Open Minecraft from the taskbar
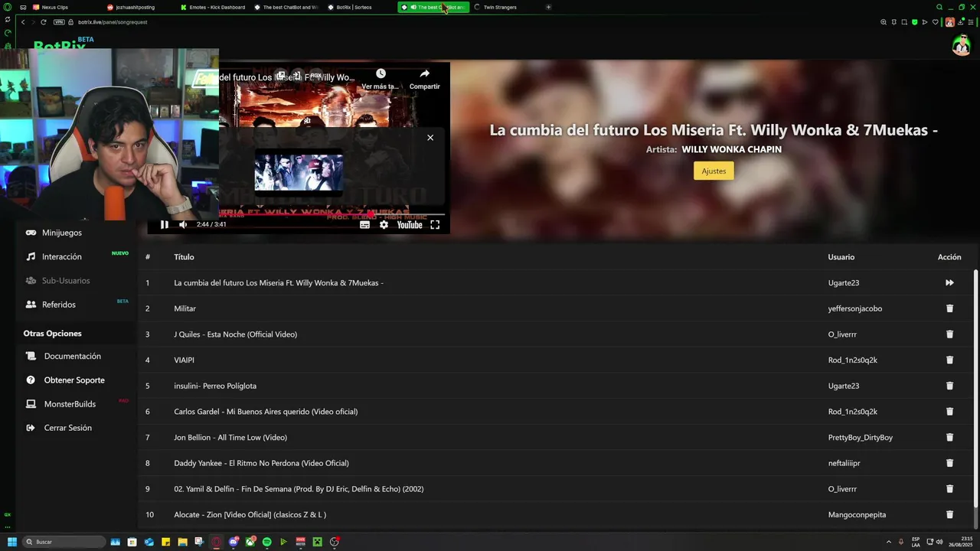Viewport: 980px width, 551px height. [x=317, y=542]
